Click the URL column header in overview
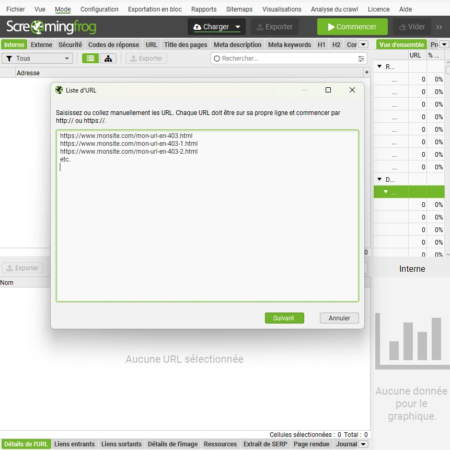Image resolution: width=450 pixels, height=450 pixels. (415, 55)
